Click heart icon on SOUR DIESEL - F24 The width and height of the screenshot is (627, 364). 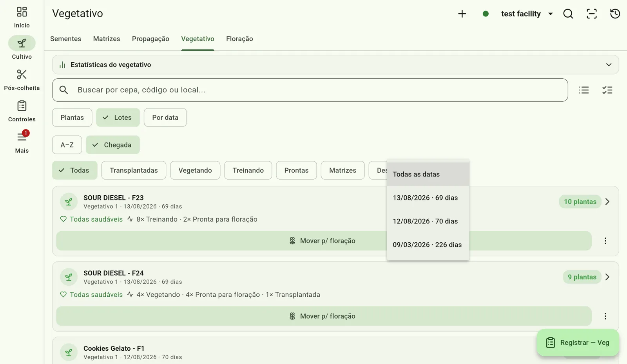coord(63,294)
